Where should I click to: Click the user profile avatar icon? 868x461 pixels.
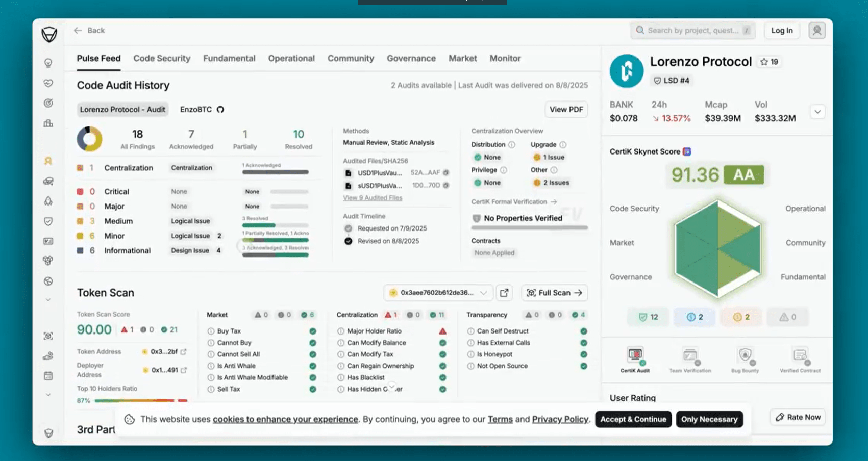coord(817,31)
